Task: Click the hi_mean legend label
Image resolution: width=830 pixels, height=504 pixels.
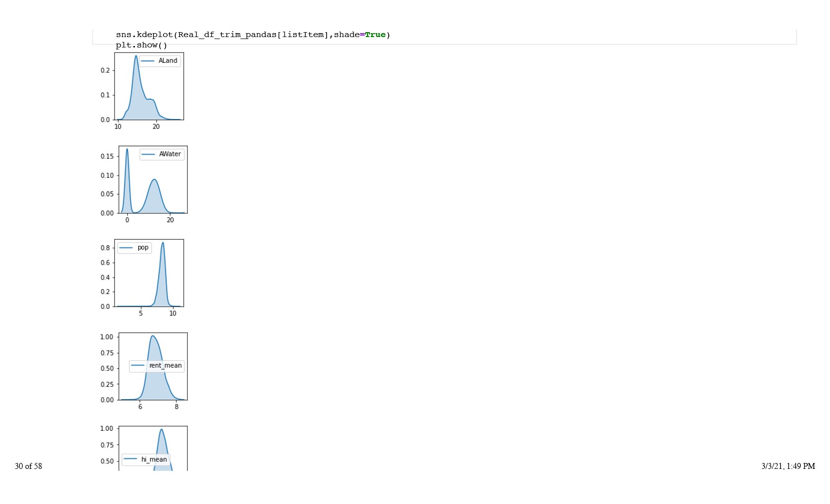Action: tap(154, 460)
